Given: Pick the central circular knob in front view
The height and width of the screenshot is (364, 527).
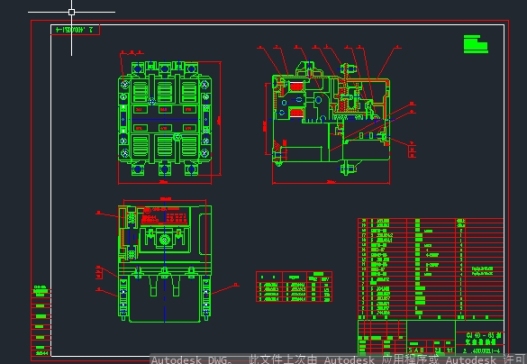Looking at the screenshot, I should coord(164,240).
